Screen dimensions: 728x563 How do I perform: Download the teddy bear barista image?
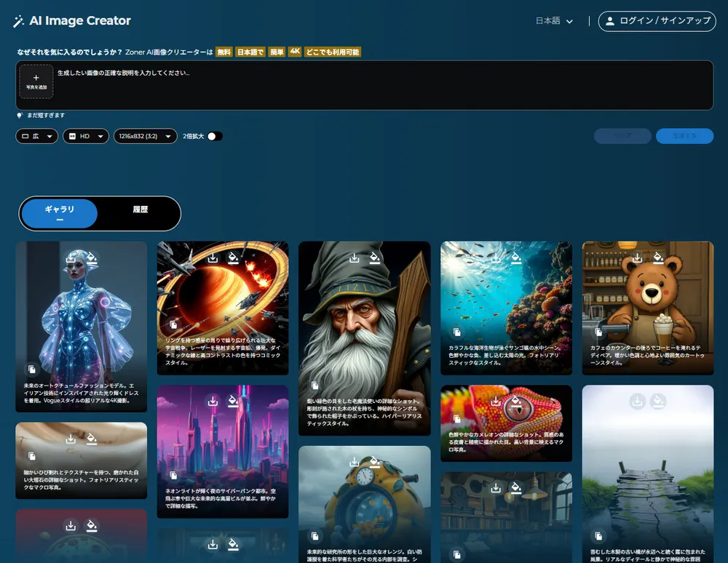click(x=638, y=258)
